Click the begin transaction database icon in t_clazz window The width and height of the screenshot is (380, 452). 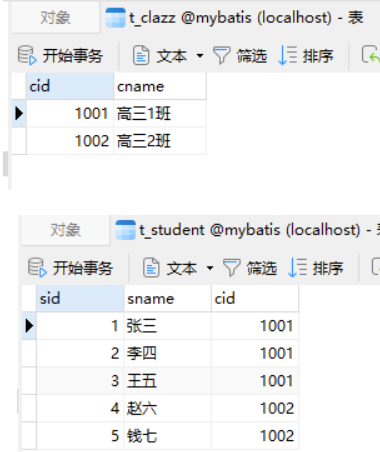pos(27,55)
